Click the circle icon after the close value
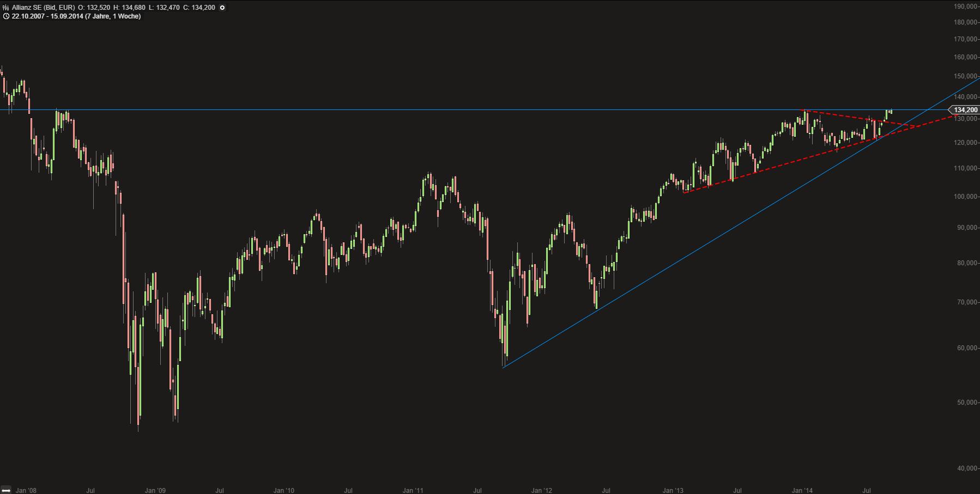Viewport: 980px width, 494px height. 222,8
